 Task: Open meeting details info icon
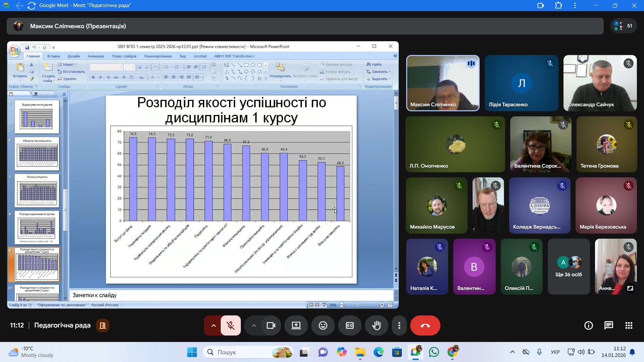point(588,325)
